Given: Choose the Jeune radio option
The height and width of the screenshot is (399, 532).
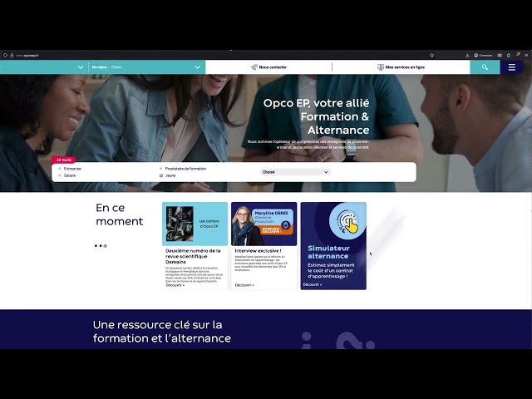Looking at the screenshot, I should coord(160,175).
